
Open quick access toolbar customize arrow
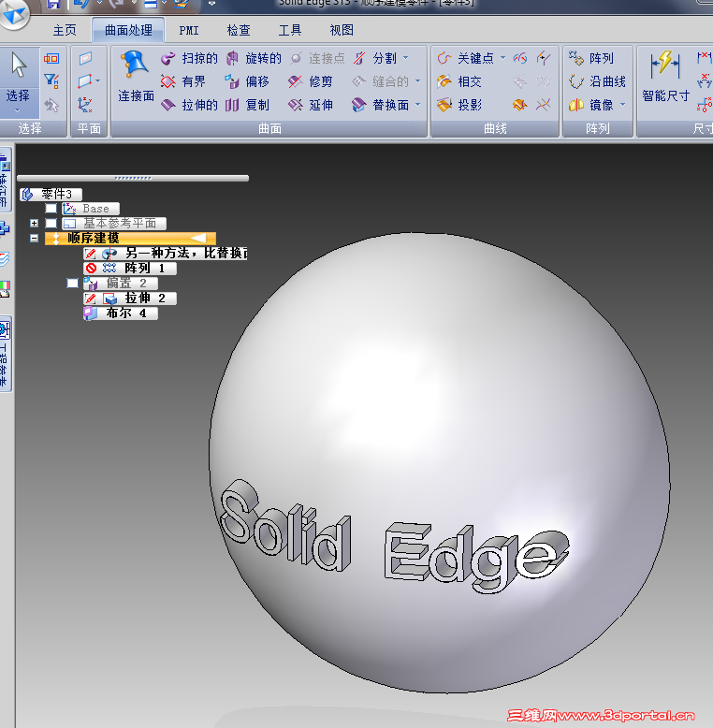211,4
